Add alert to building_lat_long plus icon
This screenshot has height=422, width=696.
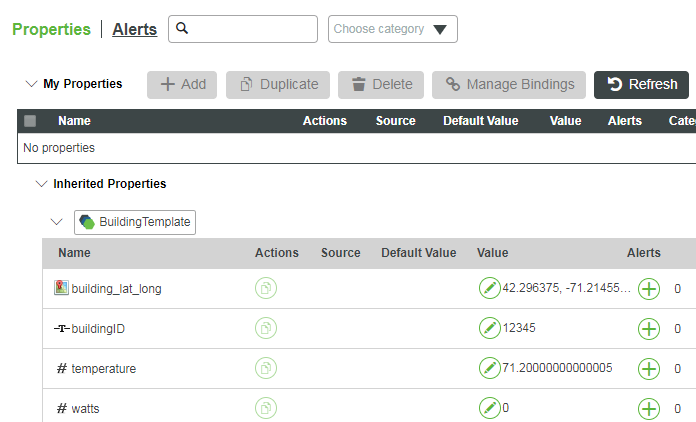pyautogui.click(x=649, y=289)
